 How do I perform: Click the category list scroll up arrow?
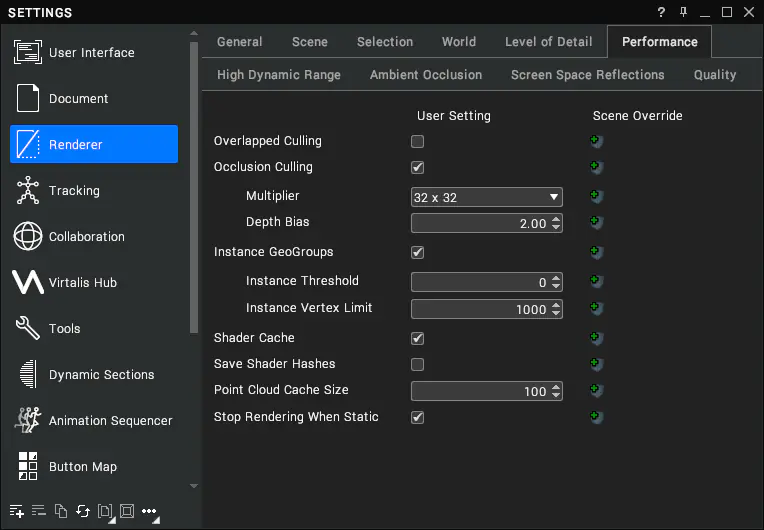coord(194,34)
